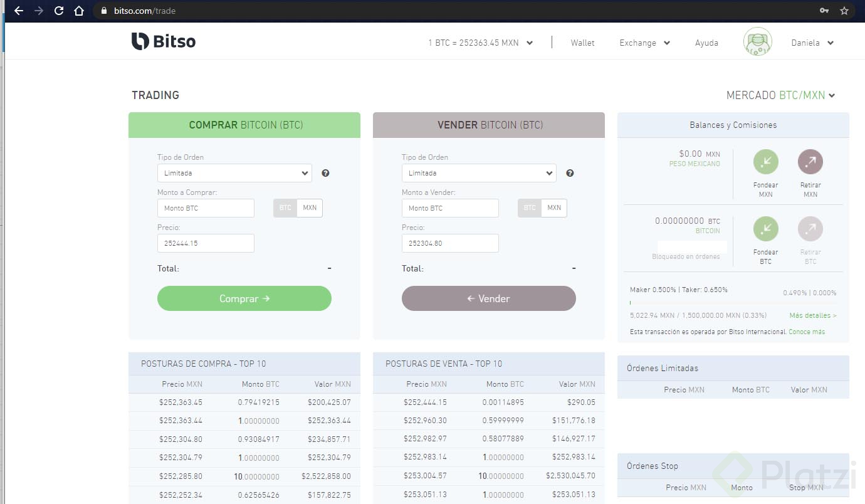Click the padlock site info icon
This screenshot has height=504, width=865.
104,11
